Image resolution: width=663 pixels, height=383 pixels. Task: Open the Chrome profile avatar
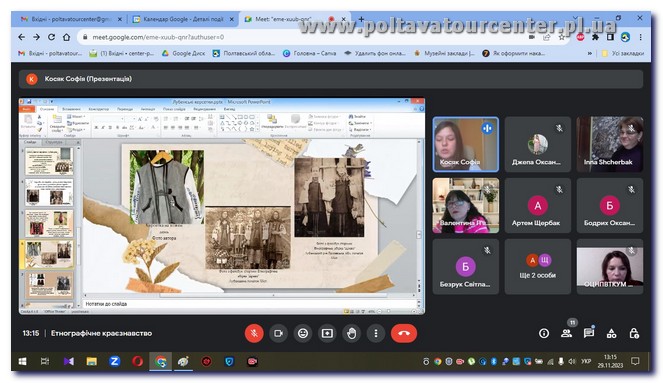[x=625, y=37]
